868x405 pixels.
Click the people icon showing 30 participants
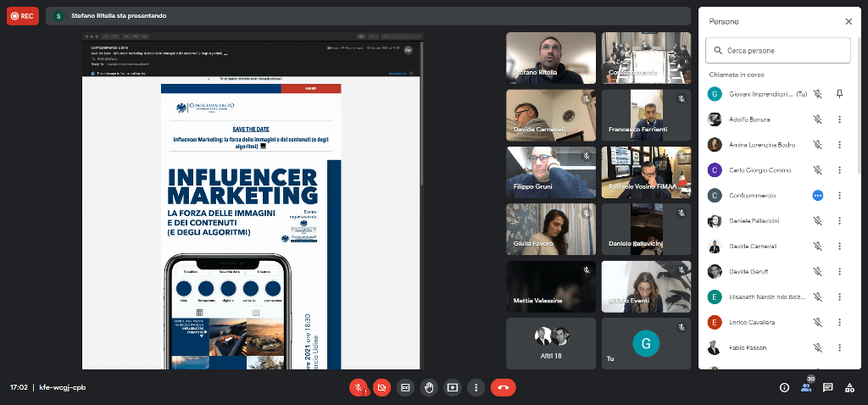point(806,387)
